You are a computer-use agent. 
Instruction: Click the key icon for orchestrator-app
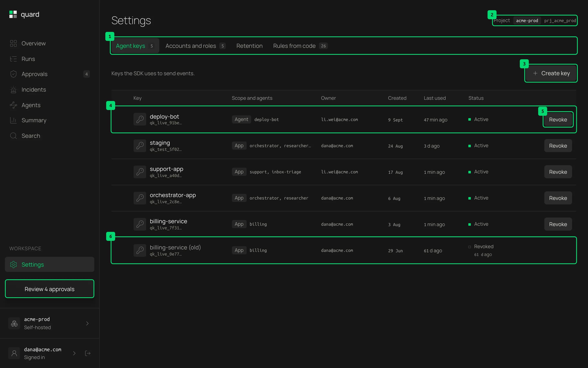[x=140, y=198]
